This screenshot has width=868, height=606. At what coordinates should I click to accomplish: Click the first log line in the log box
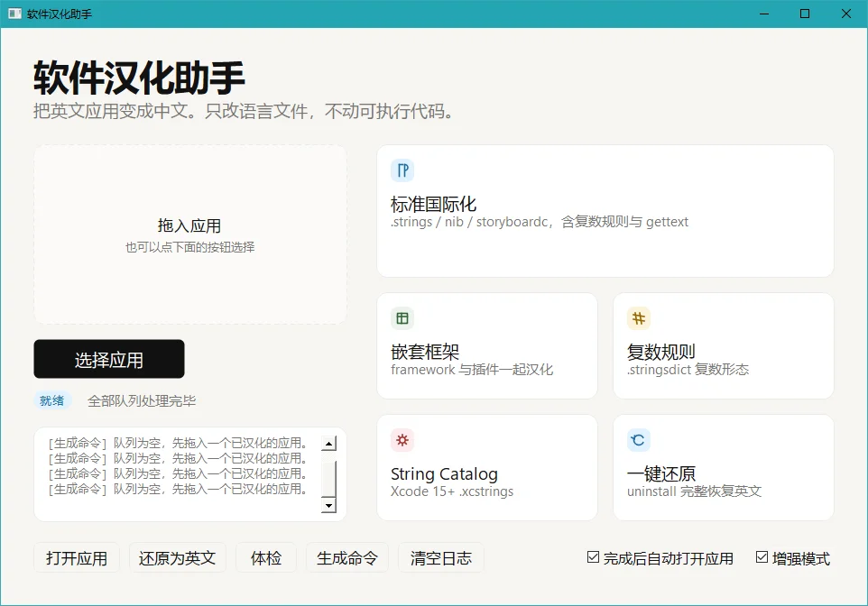pyautogui.click(x=177, y=444)
